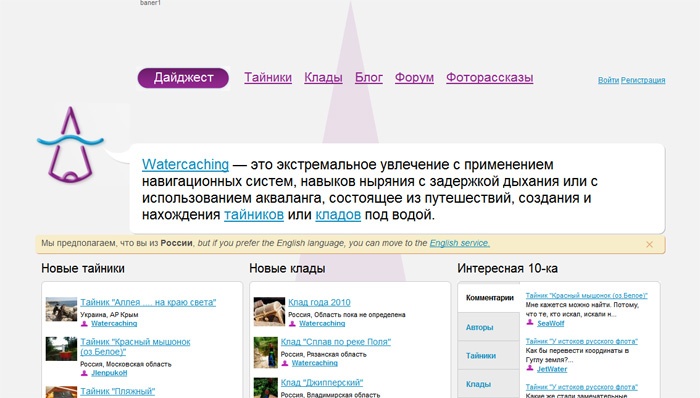
Task: Open Клад "Джипперский" link
Action: click(x=322, y=383)
